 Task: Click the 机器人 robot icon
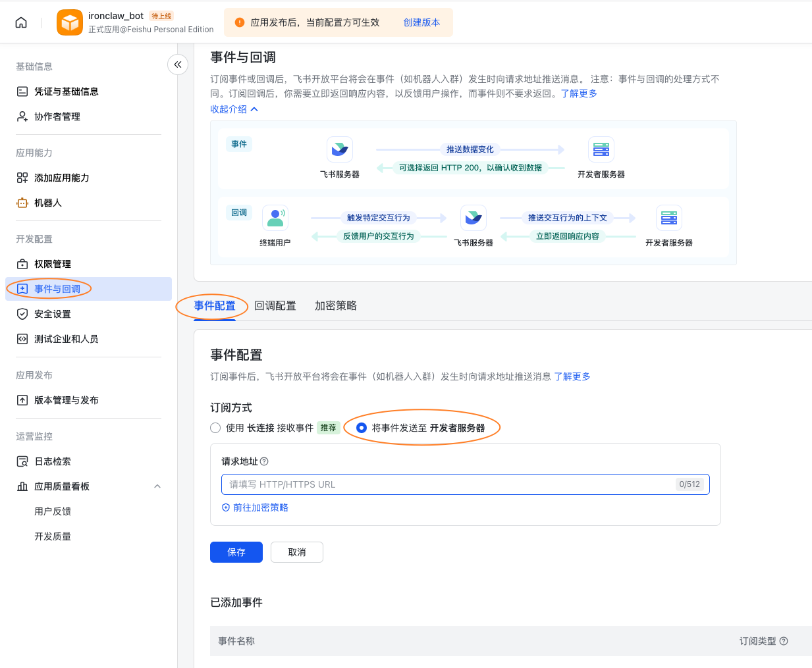click(22, 203)
